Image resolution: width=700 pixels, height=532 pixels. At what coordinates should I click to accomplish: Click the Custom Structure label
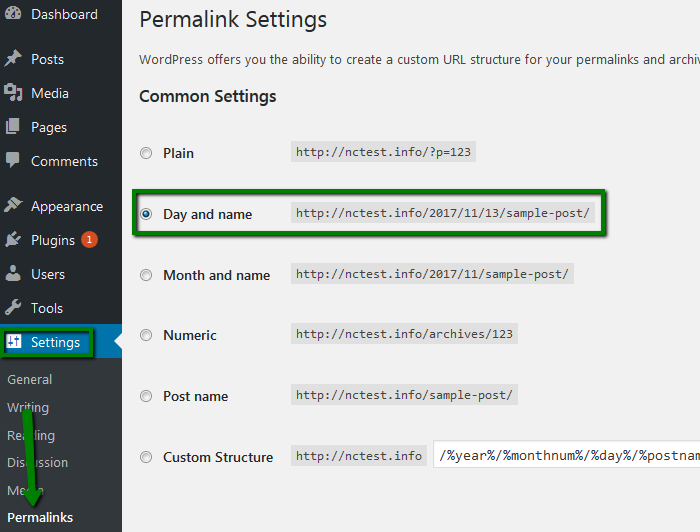click(x=218, y=457)
